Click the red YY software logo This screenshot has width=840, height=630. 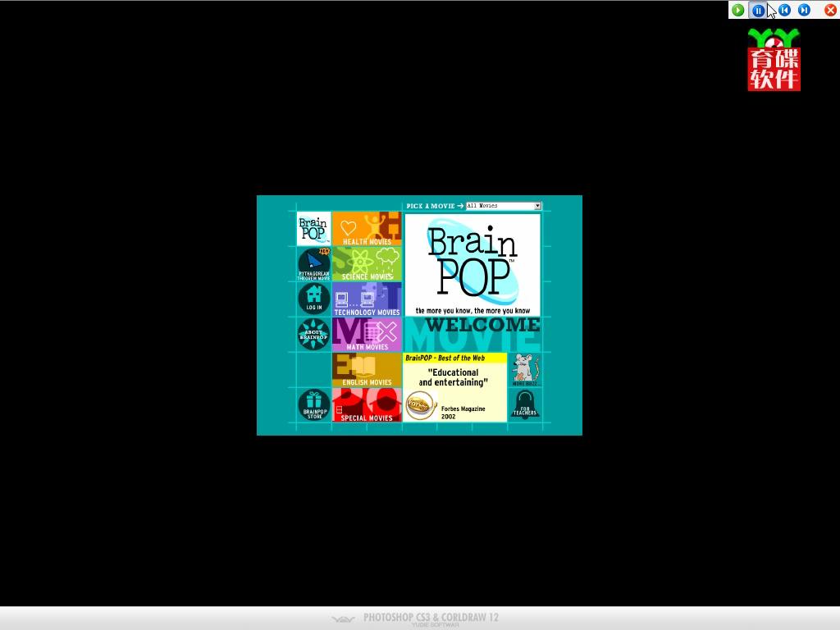774,59
